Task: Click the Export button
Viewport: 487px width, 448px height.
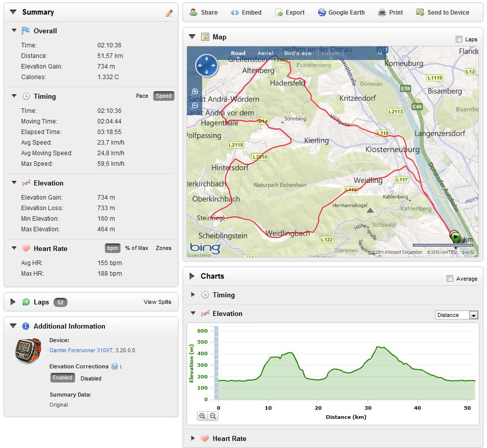Action: tap(290, 13)
